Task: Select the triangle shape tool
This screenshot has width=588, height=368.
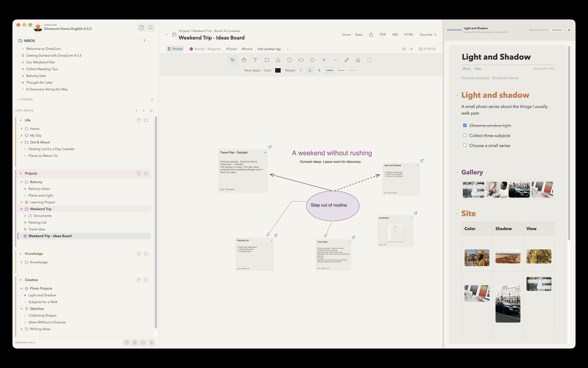Action: (x=278, y=60)
